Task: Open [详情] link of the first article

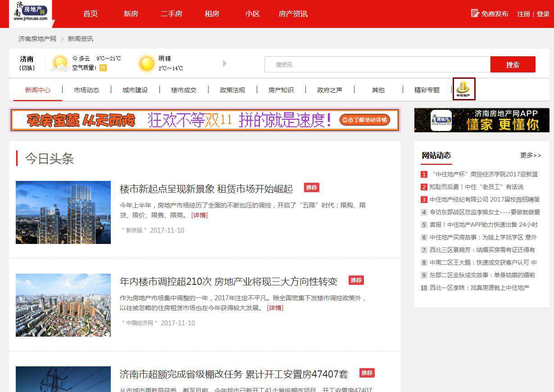Action: click(200, 215)
